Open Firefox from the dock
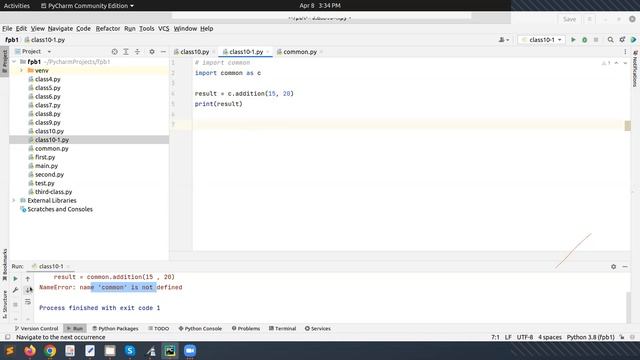640x360 pixels. (30, 351)
